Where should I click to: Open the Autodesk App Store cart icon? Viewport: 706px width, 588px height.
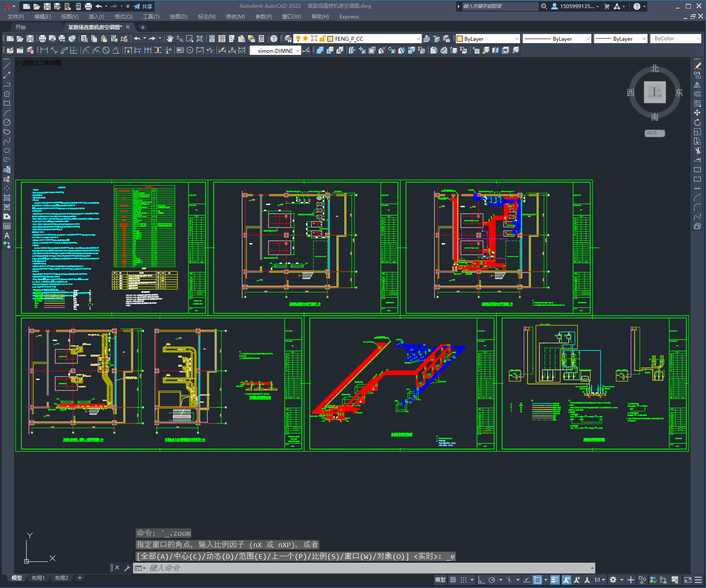tap(607, 6)
